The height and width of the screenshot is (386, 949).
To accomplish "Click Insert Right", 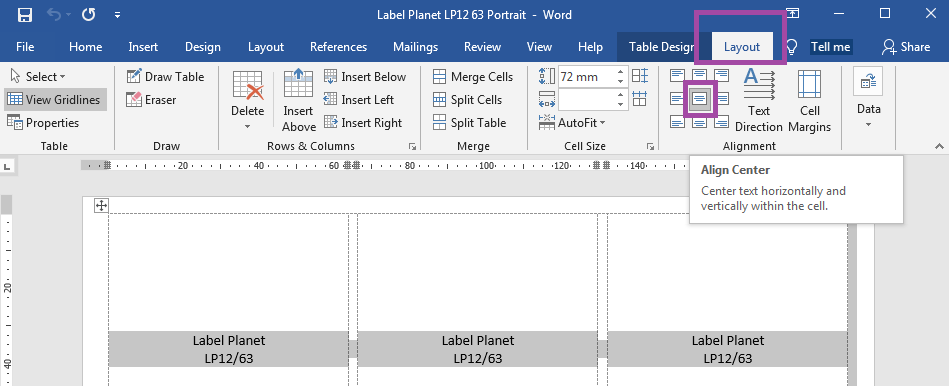I will tap(363, 123).
